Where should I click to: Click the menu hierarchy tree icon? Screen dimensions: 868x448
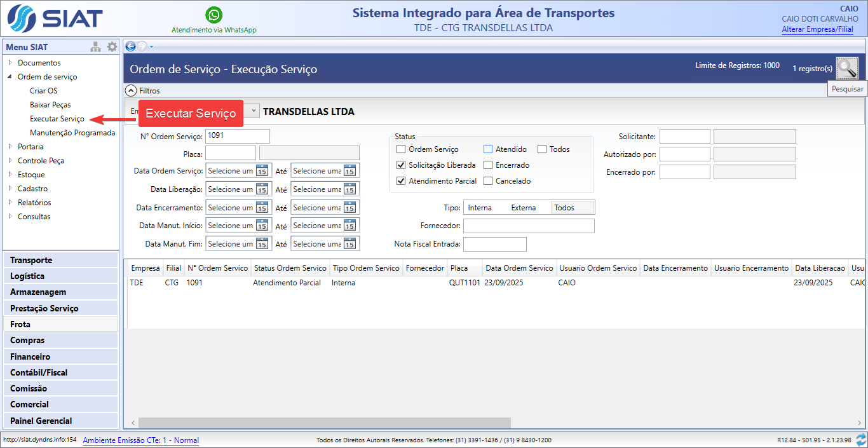(x=95, y=47)
